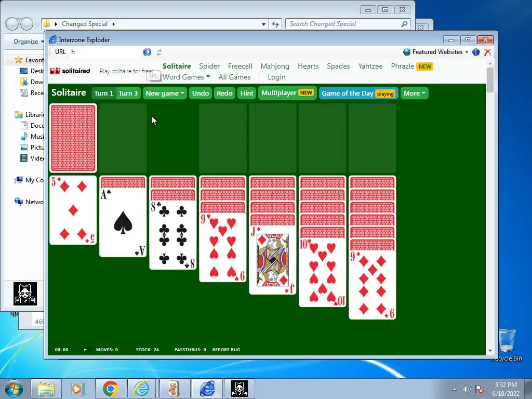Image resolution: width=532 pixels, height=399 pixels.
Task: Click the taskbar clock showing 3:32 PM
Action: (506, 389)
